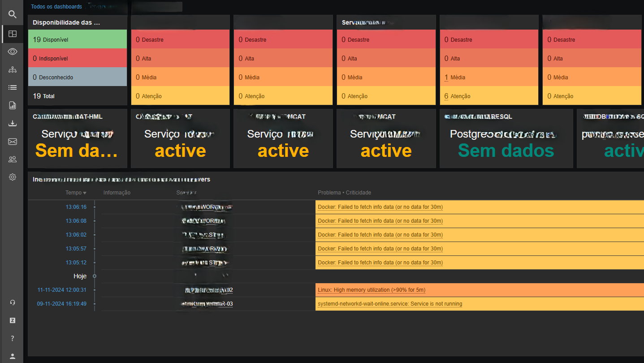
Task: Click the Problema • Criticidade column header
Action: coord(344,193)
